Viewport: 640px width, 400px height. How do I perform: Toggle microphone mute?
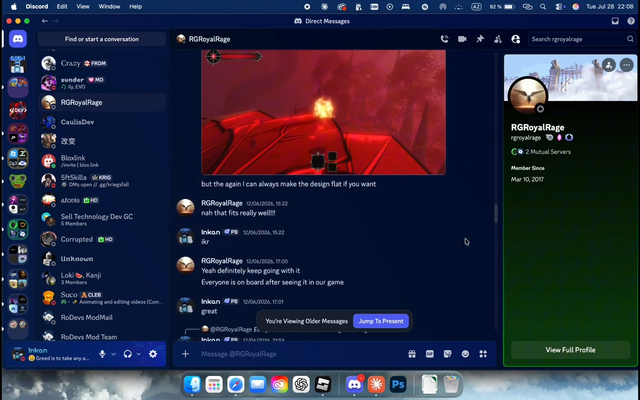coord(102,354)
